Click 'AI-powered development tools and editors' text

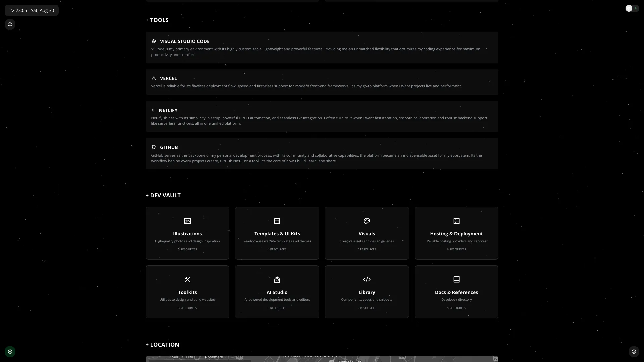coord(277,300)
